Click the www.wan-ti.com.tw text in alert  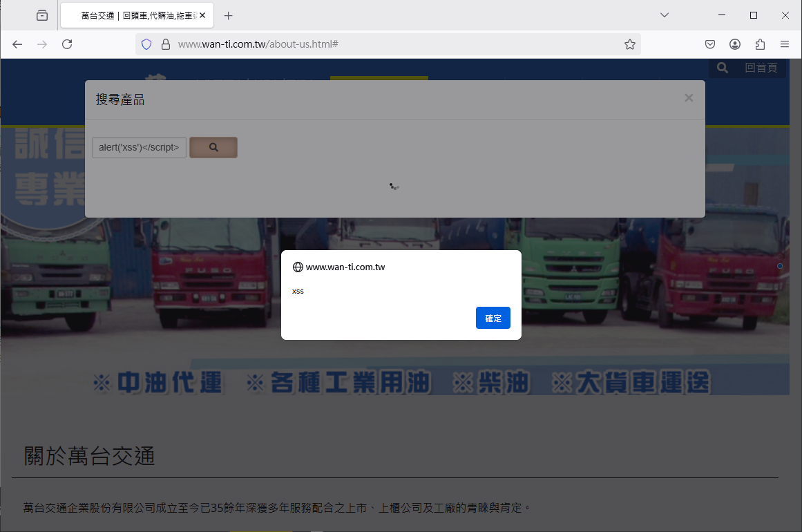click(x=345, y=267)
